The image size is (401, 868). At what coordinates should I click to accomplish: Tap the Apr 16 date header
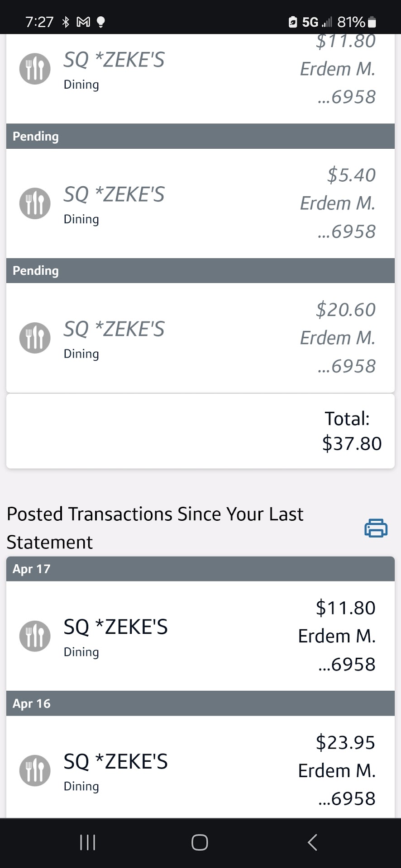click(x=32, y=703)
